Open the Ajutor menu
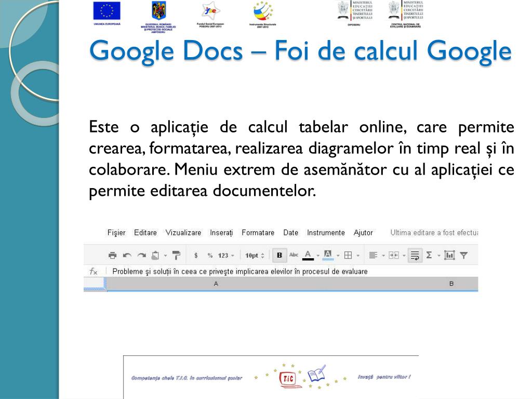The height and width of the screenshot is (399, 532). 363,233
